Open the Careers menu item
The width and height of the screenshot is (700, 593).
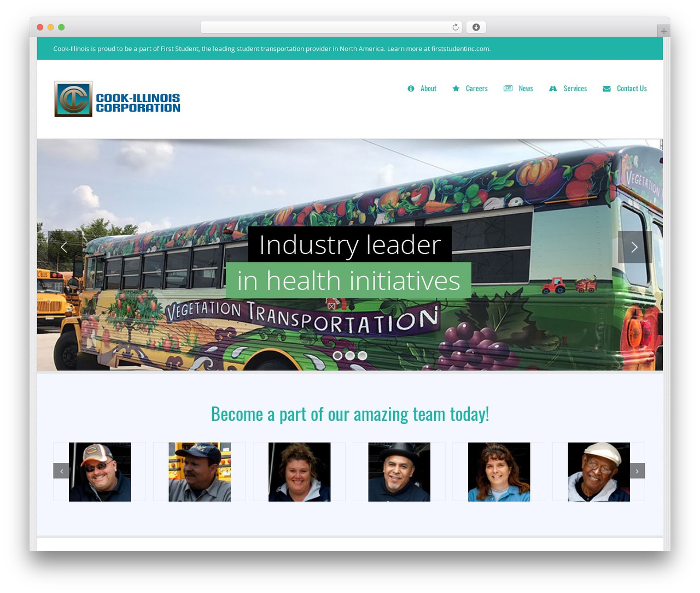coord(477,89)
